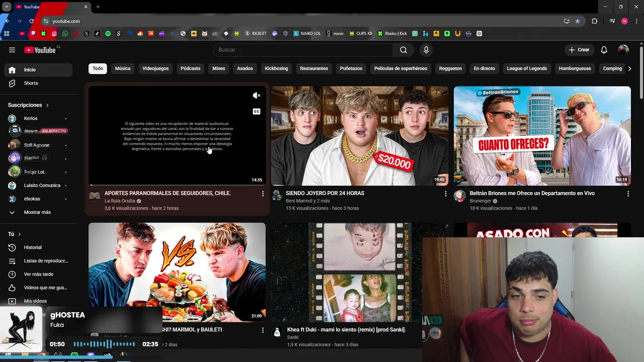Expand the Tú section chevron
This screenshot has height=362, width=644.
pos(20,234)
